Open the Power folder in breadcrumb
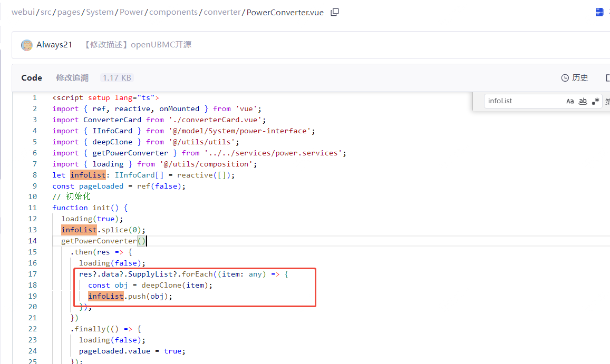This screenshot has height=364, width=610. click(x=131, y=12)
